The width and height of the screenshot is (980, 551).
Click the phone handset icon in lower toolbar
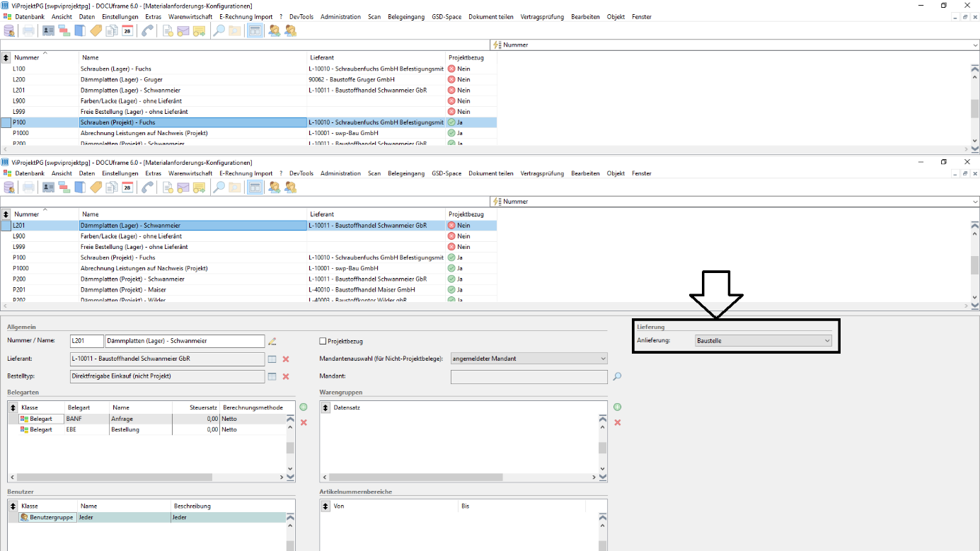(147, 187)
